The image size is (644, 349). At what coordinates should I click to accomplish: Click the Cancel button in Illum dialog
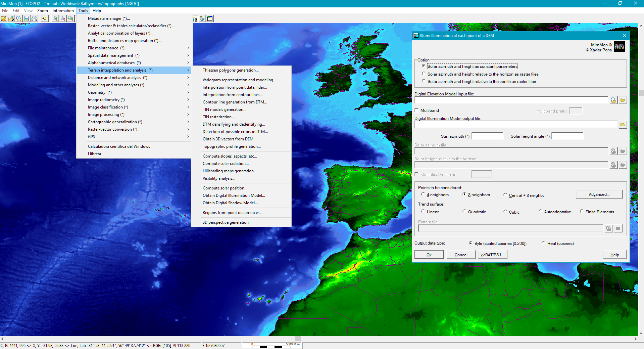[x=461, y=255]
